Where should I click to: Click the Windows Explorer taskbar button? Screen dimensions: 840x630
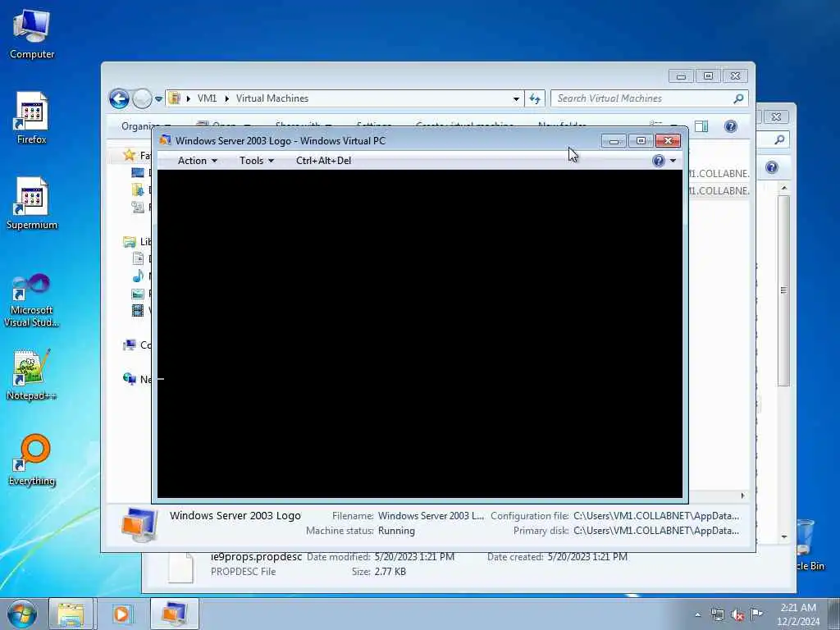[71, 614]
